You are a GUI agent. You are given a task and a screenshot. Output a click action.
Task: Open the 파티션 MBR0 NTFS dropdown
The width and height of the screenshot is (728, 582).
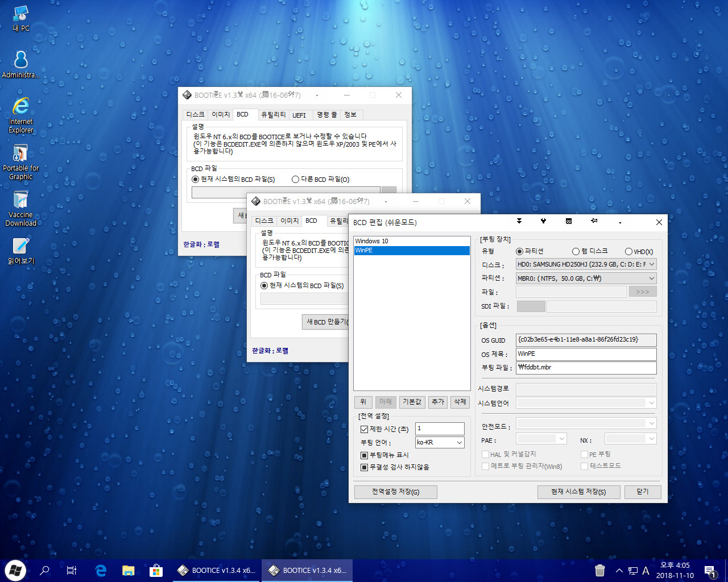coord(586,278)
